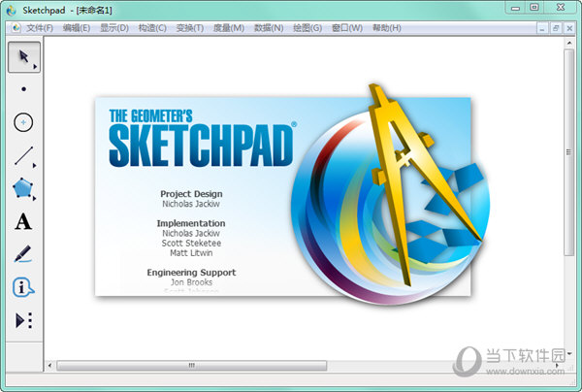Select the Straightedge segment tool

click(23, 155)
